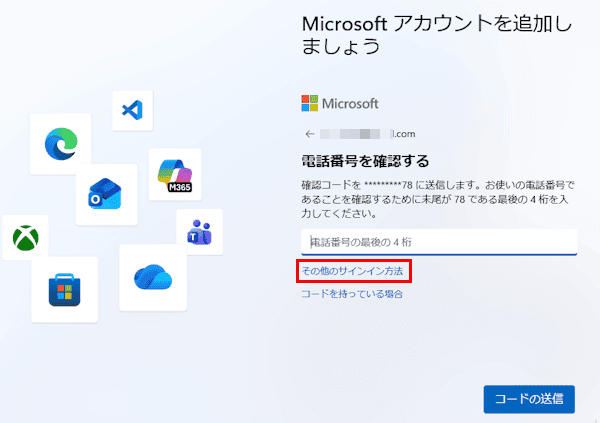This screenshot has width=600, height=423.
Task: Click the Xbox icon tile
Action: 26,237
